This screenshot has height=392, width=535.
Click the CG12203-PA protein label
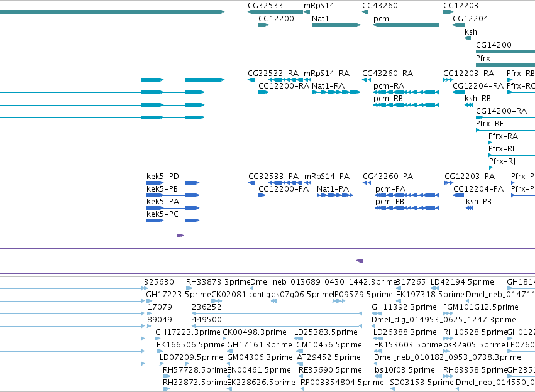(x=470, y=177)
